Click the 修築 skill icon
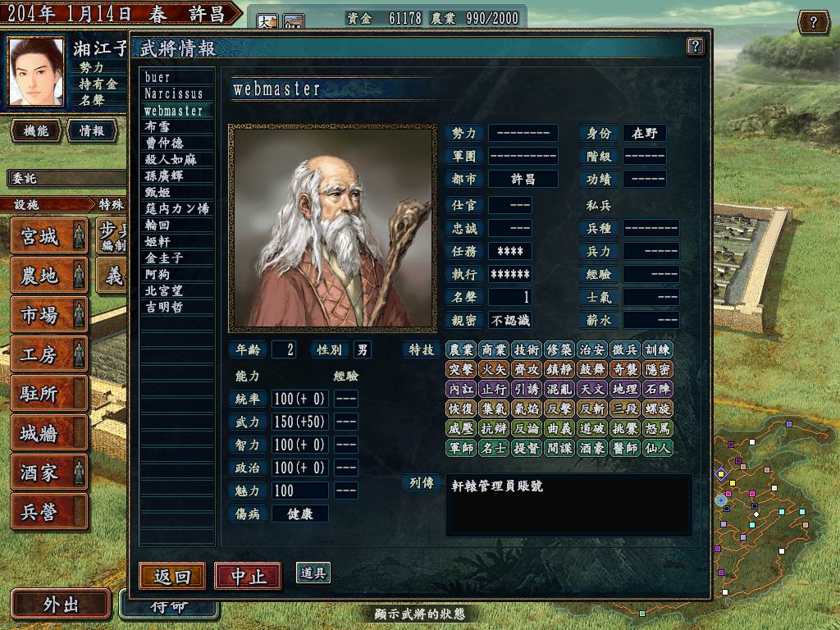 click(559, 349)
